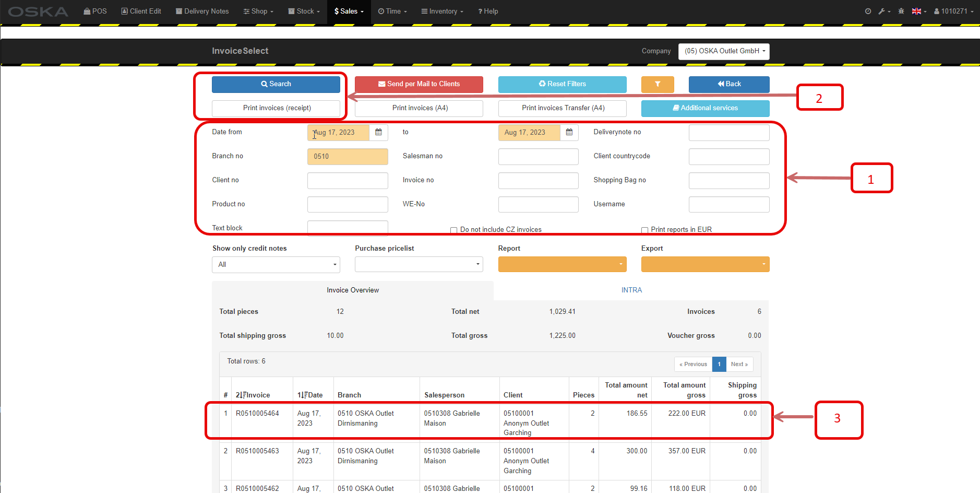Screen dimensions: 980x493
Task: Expand the Stock menu
Action: click(x=304, y=11)
